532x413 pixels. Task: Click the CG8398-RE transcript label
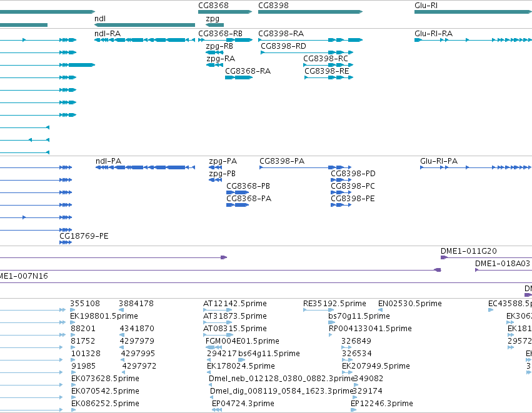[x=327, y=71]
